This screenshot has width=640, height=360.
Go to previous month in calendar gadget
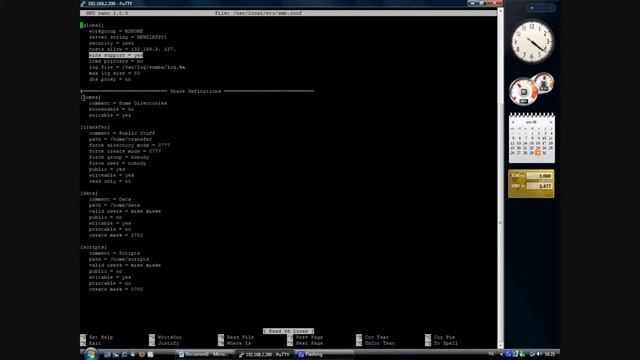coord(513,122)
